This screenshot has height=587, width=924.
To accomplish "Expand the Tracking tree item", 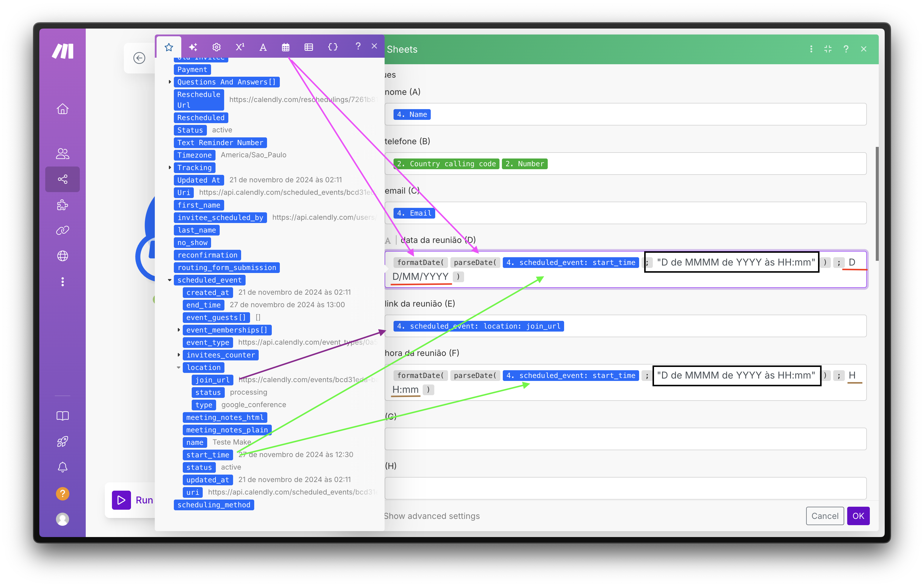I will coord(170,167).
